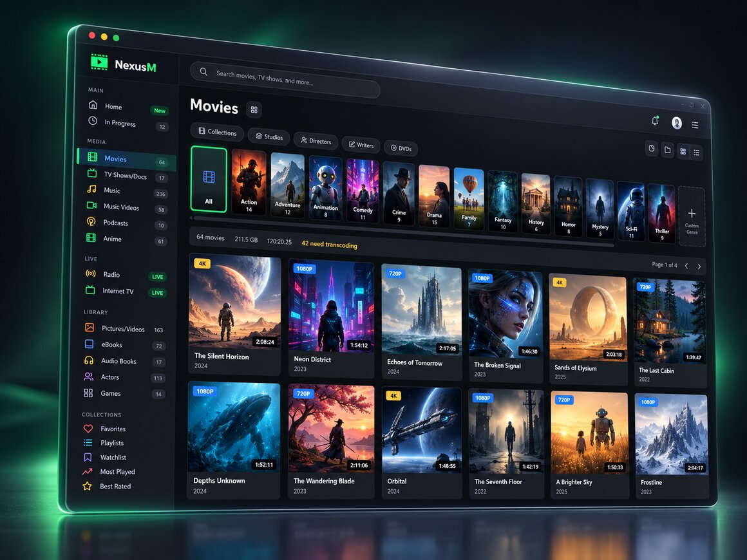Open the menu list icon beside avatar
The height and width of the screenshot is (560, 747).
(695, 125)
